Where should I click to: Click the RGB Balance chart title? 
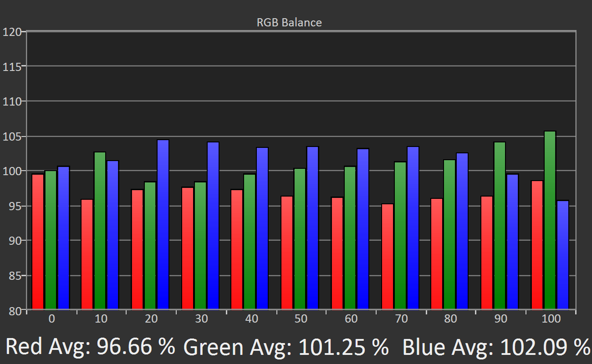click(289, 22)
